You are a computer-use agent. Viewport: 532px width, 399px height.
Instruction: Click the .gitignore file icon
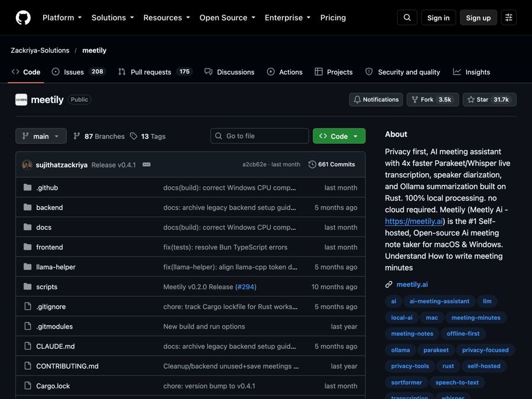tap(28, 306)
